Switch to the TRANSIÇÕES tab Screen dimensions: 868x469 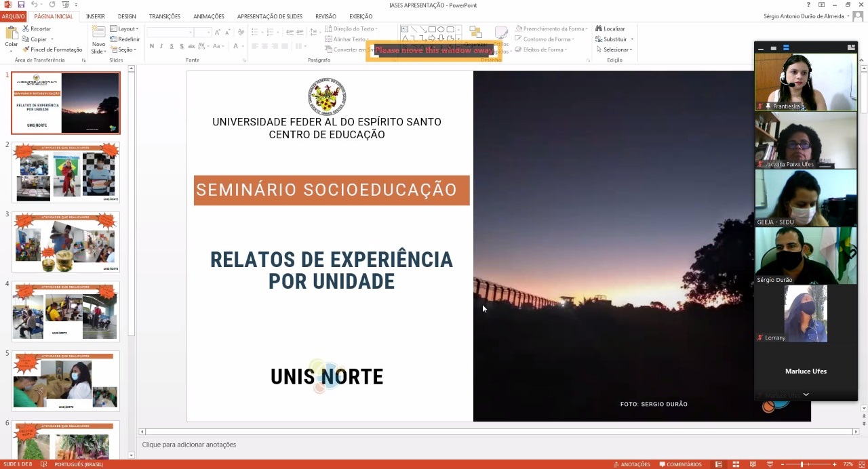[165, 16]
